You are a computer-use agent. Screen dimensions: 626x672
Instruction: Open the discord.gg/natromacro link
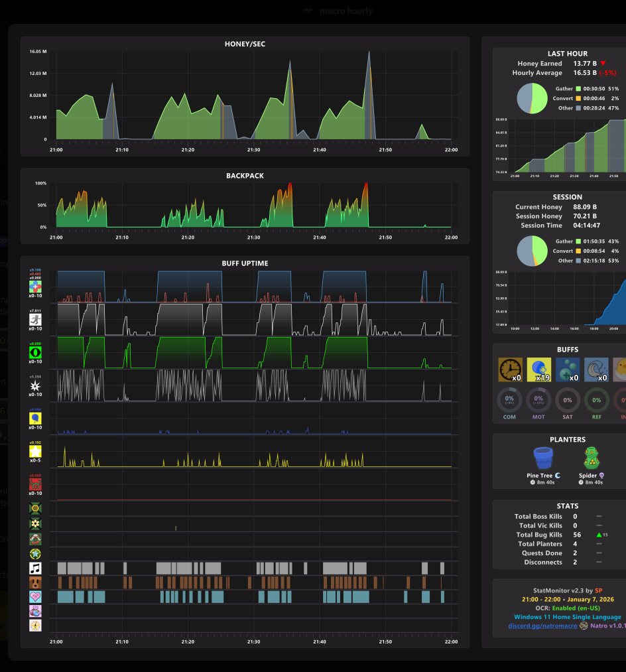point(542,626)
